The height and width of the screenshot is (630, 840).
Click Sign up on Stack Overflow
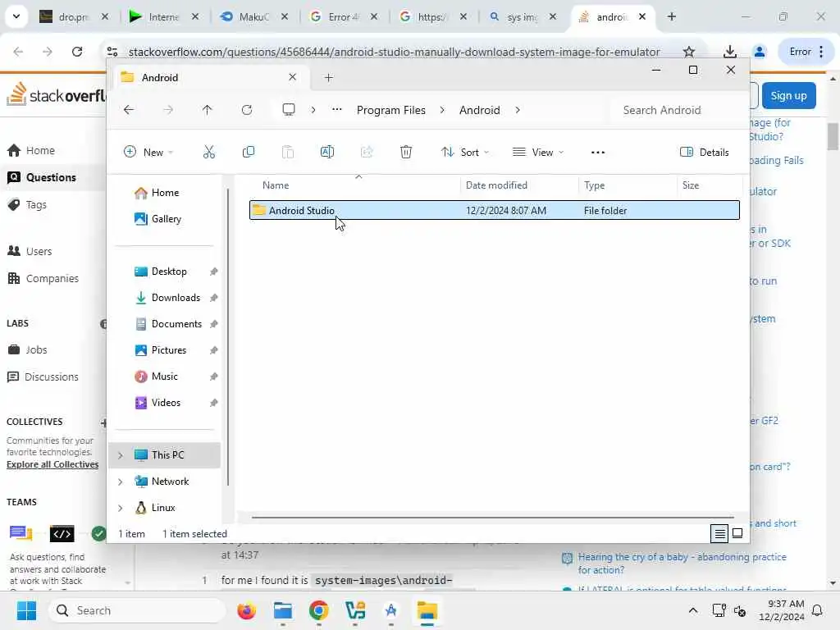pos(788,96)
